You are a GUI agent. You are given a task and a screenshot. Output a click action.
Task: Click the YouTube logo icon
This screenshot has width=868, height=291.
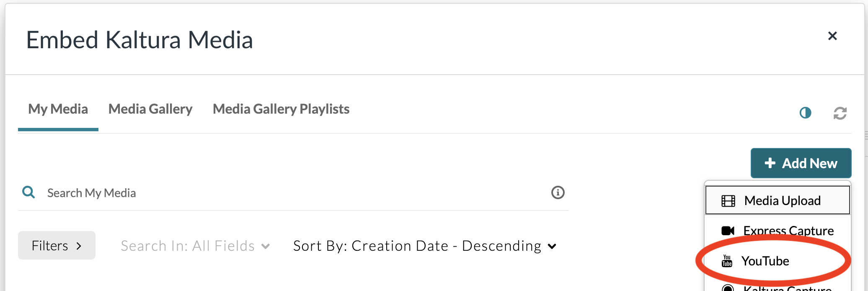point(727,261)
